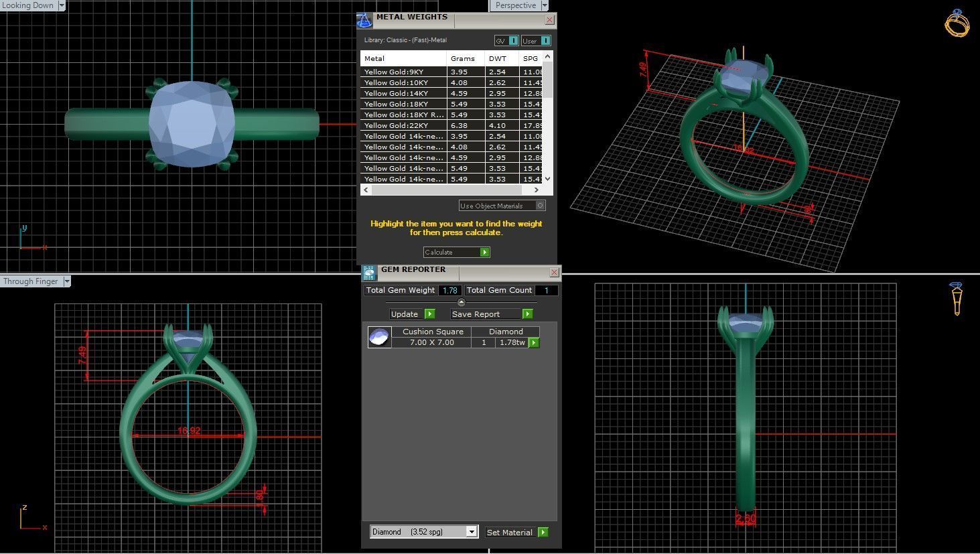Click the Gem Reporter panel icon

click(x=369, y=273)
